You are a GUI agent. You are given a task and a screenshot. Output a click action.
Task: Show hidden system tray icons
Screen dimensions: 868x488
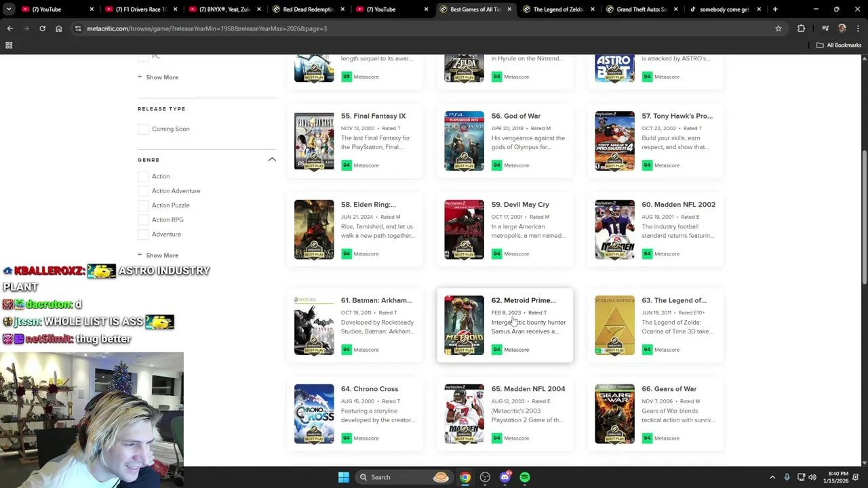(772, 477)
